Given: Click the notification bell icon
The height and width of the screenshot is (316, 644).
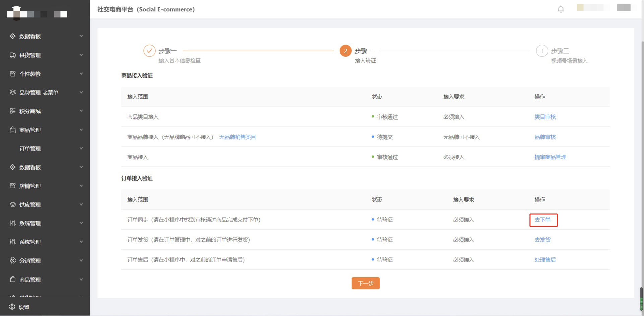Looking at the screenshot, I should (561, 9).
